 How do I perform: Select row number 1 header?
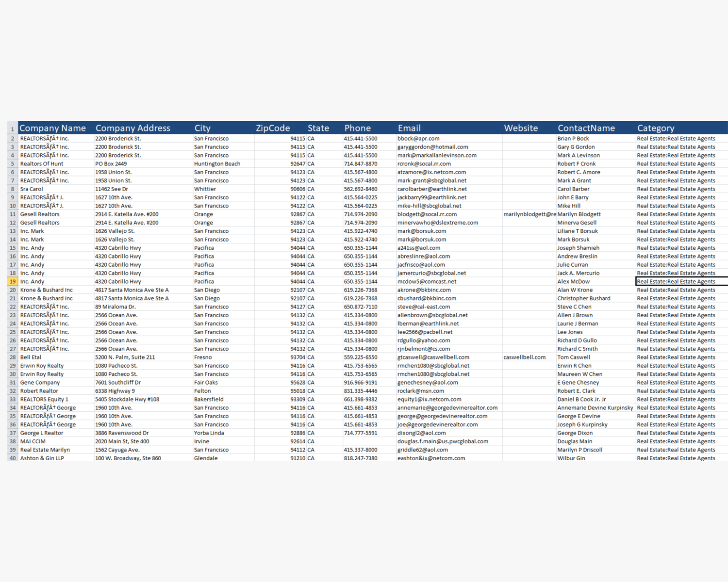[x=13, y=129]
